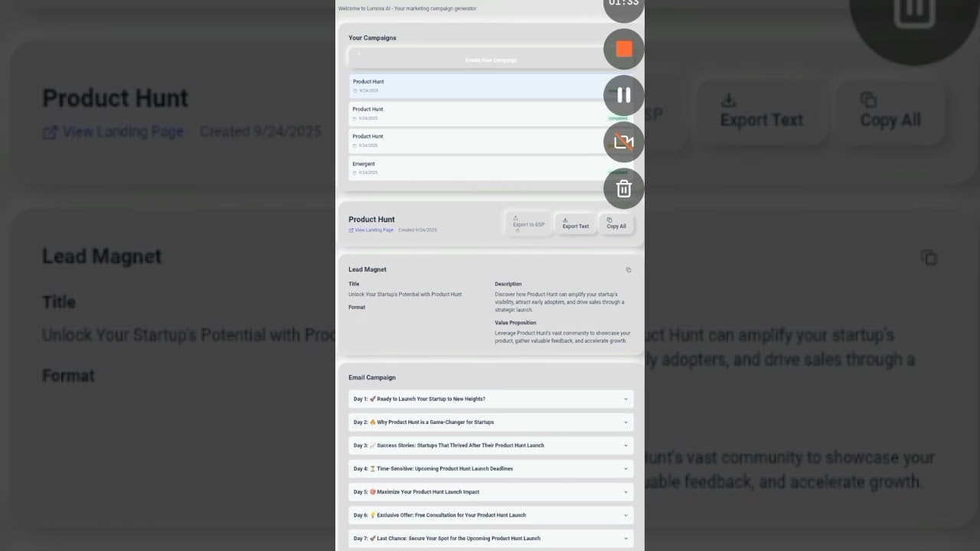Screen dimensions: 980x551
Task: Expand Day 2 Game-Changer email
Action: click(x=491, y=422)
